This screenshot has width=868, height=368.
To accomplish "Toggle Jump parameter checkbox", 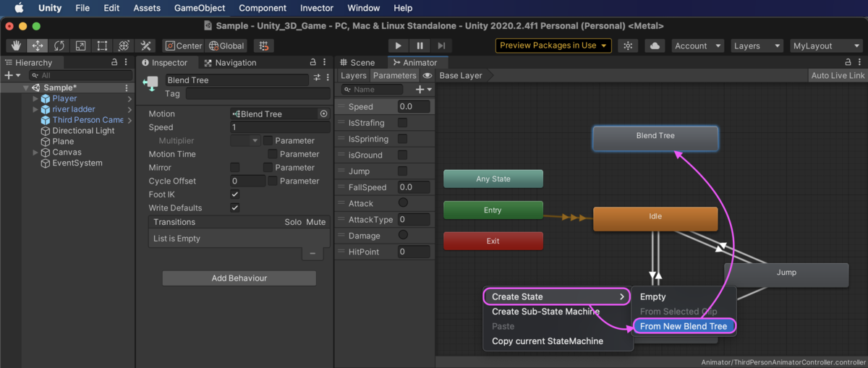I will pyautogui.click(x=402, y=171).
